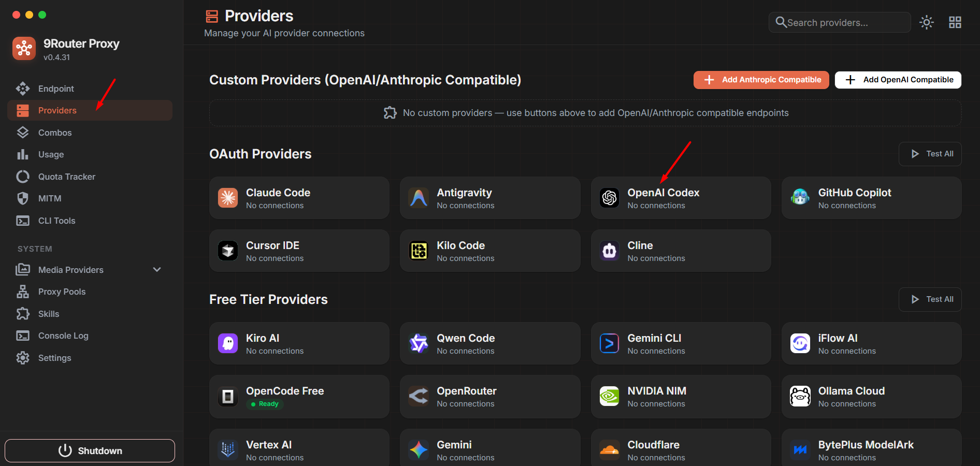Viewport: 980px width, 466px height.
Task: Click the Vertex AI logo icon
Action: click(x=228, y=449)
